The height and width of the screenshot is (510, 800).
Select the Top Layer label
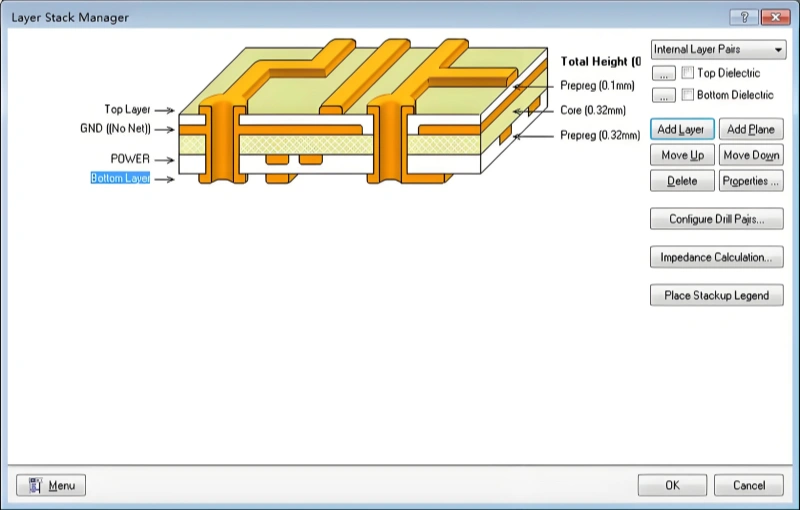(x=127, y=110)
